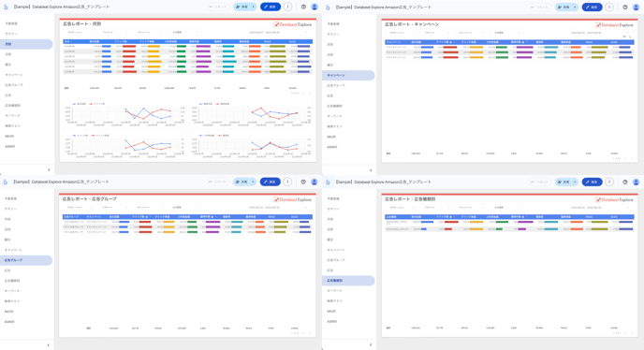Open account avatar in キャンペーン report window
644x350 pixels.
[637, 7]
